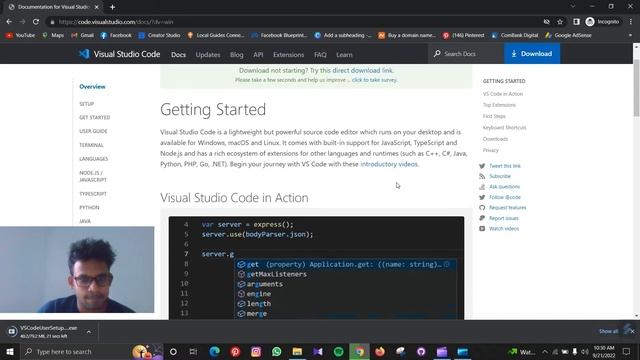Open the (146) Pinterest bookmark
This screenshot has width=640, height=360.
click(463, 36)
